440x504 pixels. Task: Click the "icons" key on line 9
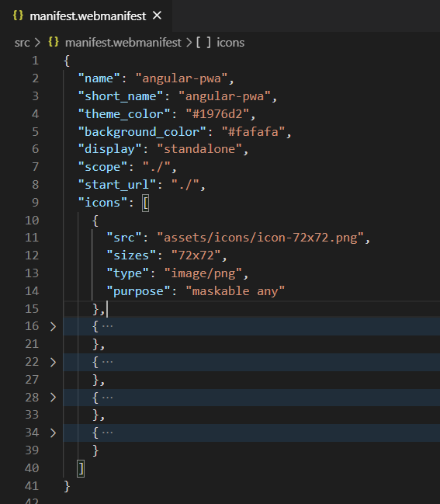(x=102, y=203)
